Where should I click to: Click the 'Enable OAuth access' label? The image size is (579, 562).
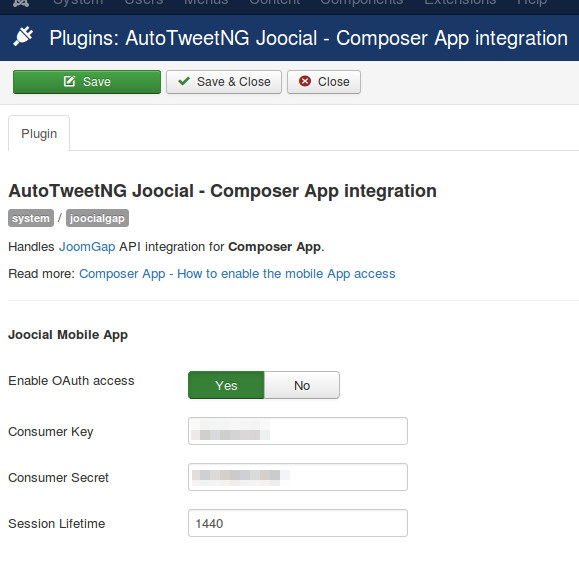click(x=71, y=381)
